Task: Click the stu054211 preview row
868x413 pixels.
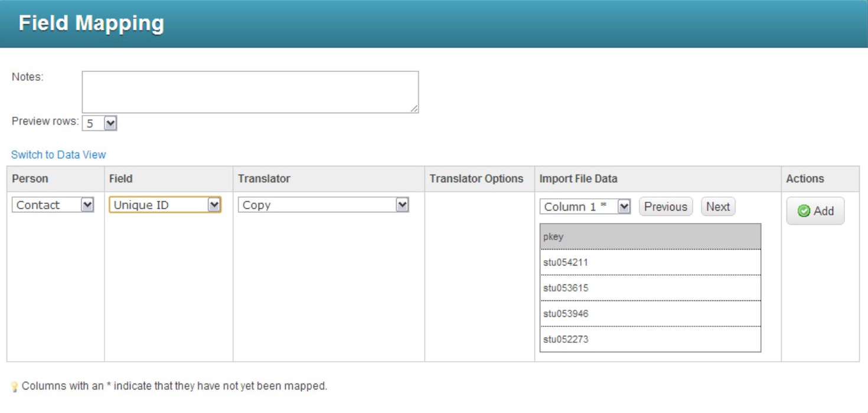Action: pyautogui.click(x=650, y=262)
